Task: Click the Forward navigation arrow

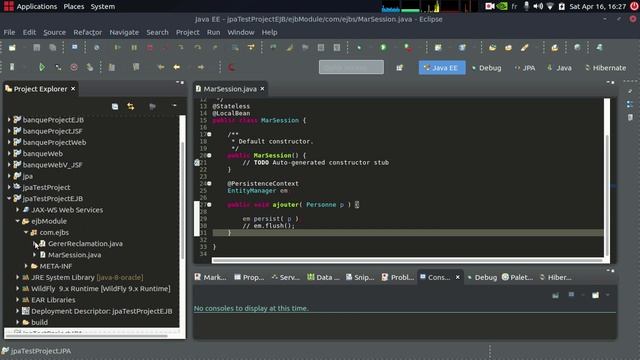Action: 201,67
